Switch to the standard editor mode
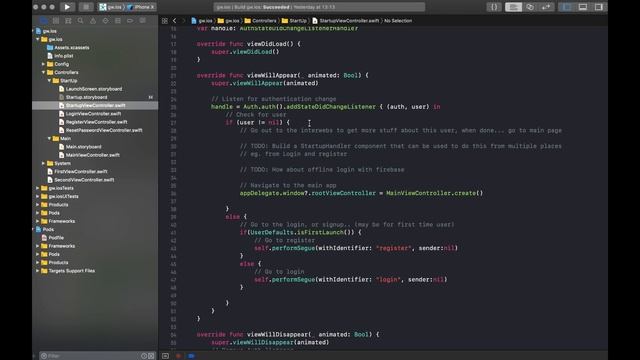The width and height of the screenshot is (640, 360). point(513,7)
